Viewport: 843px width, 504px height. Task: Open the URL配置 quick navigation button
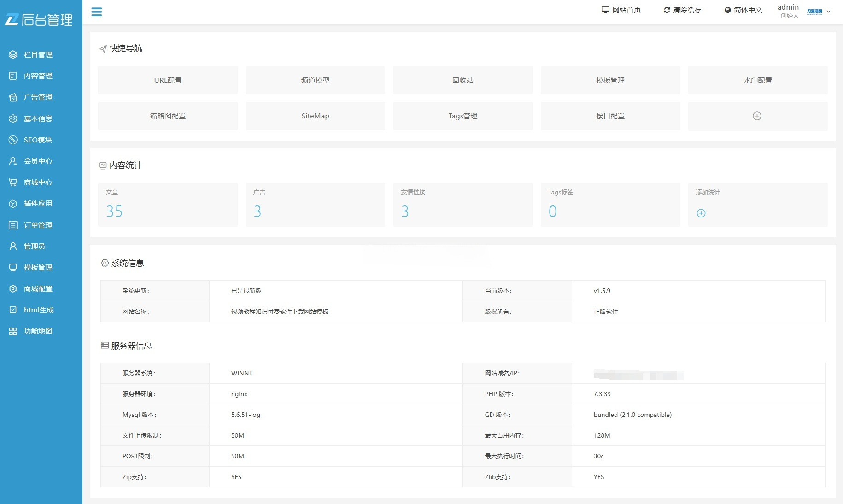[168, 80]
